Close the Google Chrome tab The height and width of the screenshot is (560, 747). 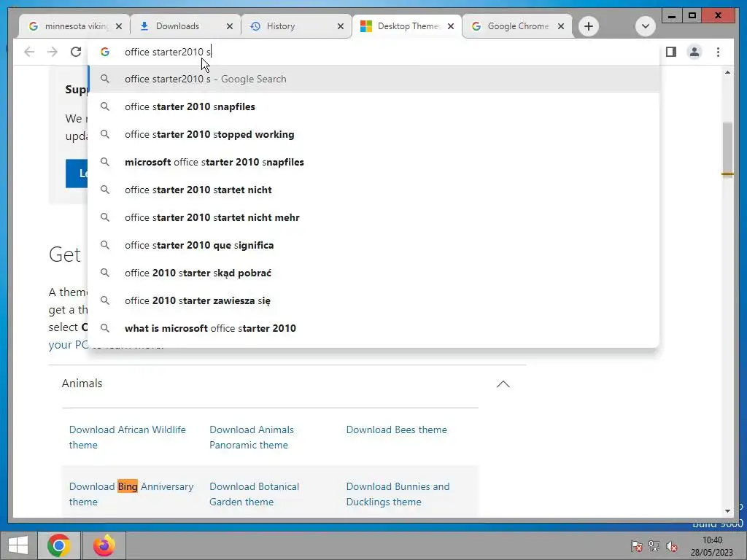pos(561,26)
